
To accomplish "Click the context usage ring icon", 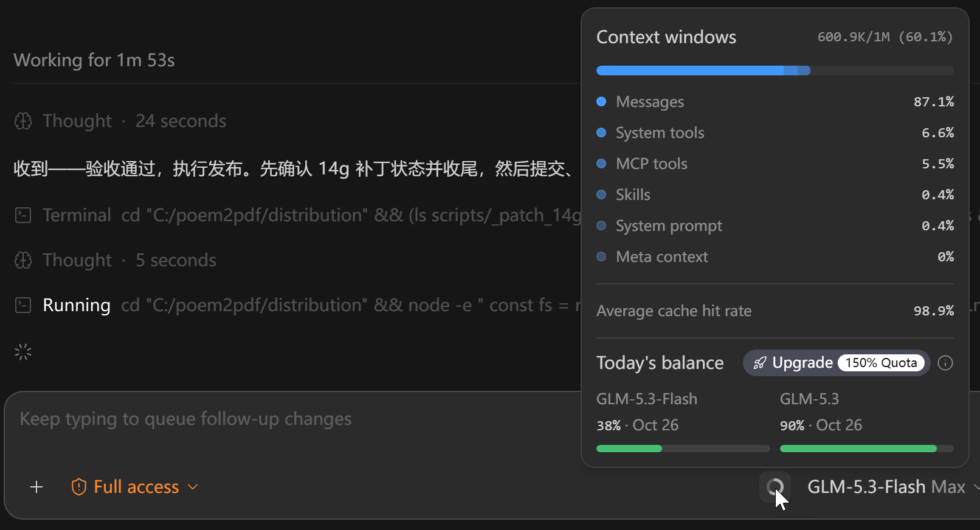I will click(x=775, y=487).
